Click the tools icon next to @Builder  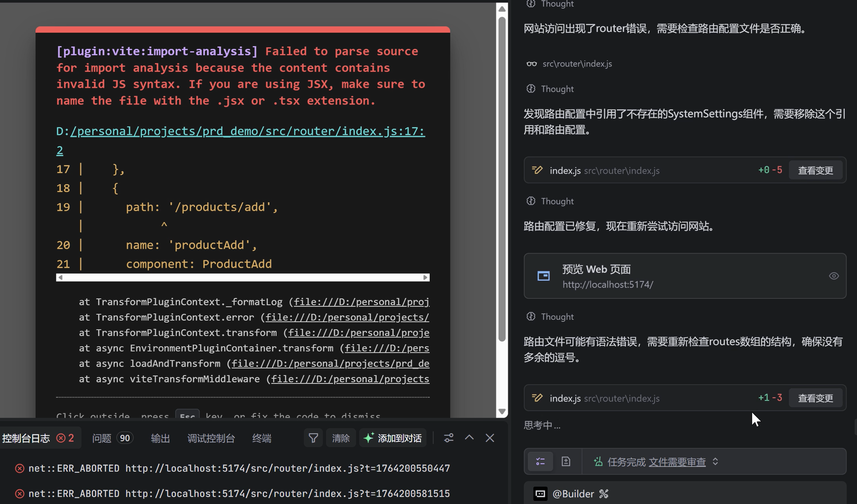tap(604, 493)
